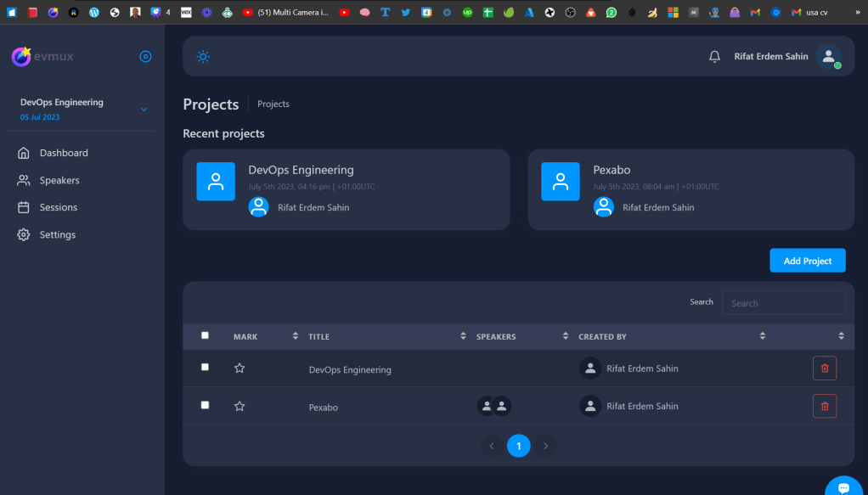868x495 pixels.
Task: Open the red book icon bookmark
Action: [32, 12]
